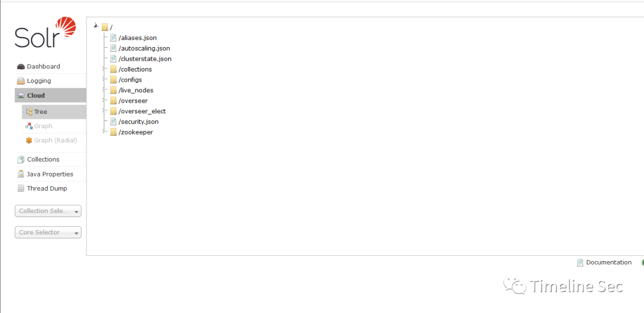Click the /zookeeper folder icon
The height and width of the screenshot is (313, 644).
click(113, 132)
